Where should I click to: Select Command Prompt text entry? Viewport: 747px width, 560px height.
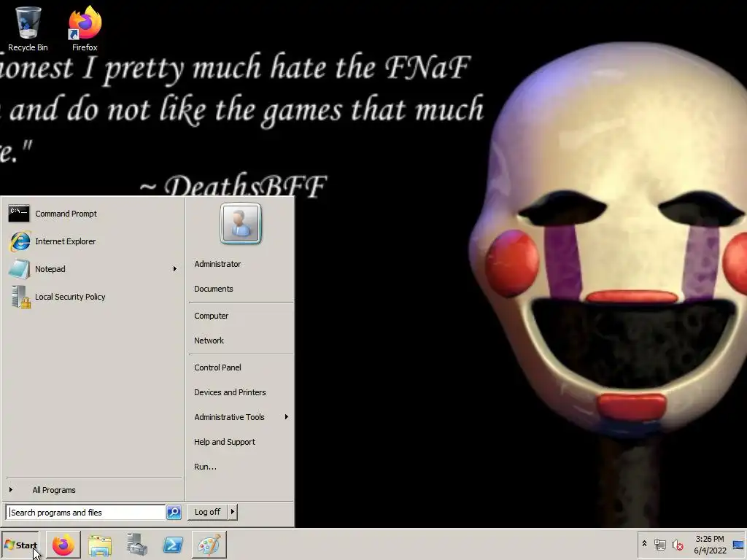(x=66, y=214)
